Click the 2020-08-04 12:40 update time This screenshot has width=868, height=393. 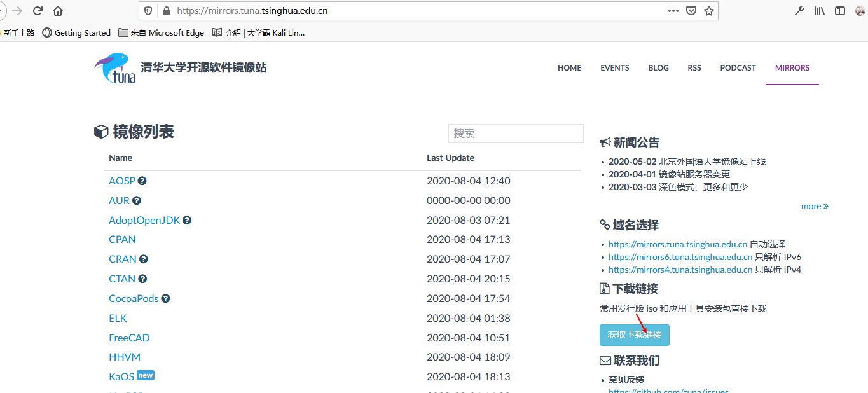pyautogui.click(x=469, y=181)
